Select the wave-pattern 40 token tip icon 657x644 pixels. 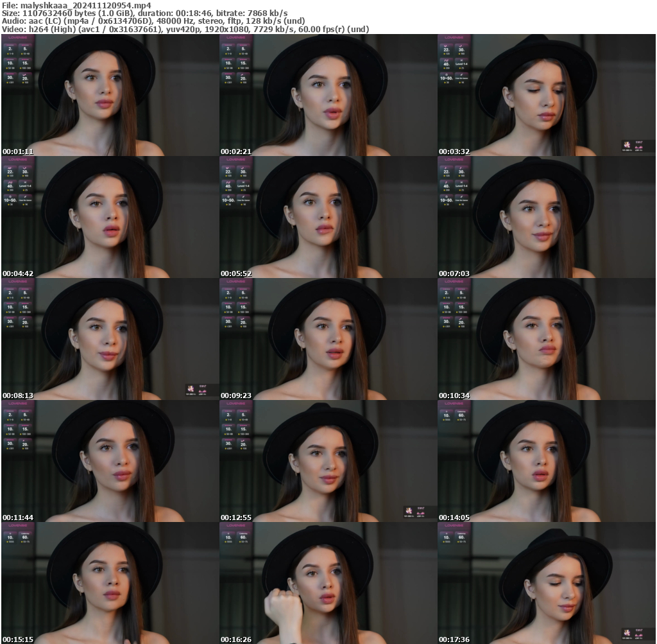pyautogui.click(x=447, y=60)
